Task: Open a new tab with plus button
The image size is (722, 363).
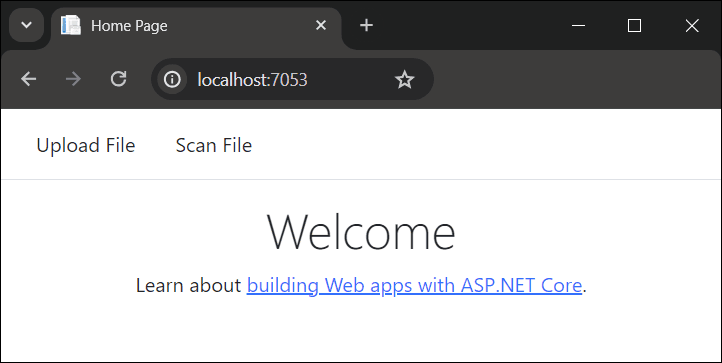Action: pos(366,25)
